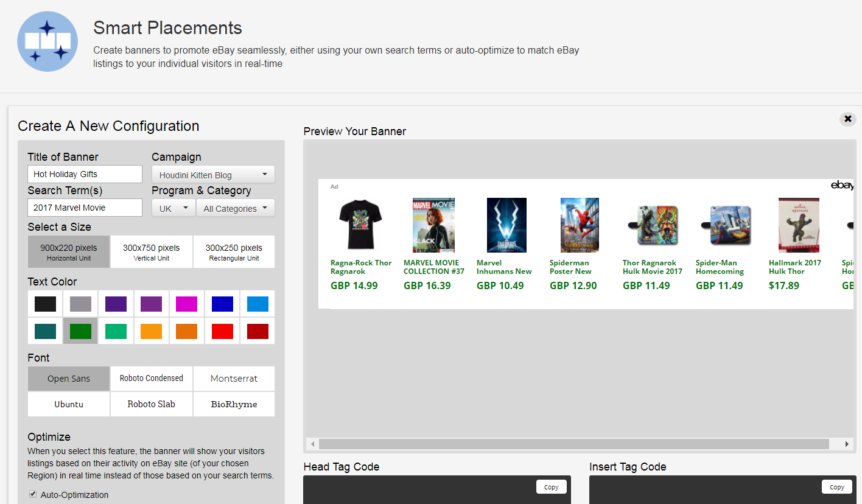Open the Spider-Man Homecoming case image
The width and height of the screenshot is (862, 504).
pyautogui.click(x=726, y=225)
